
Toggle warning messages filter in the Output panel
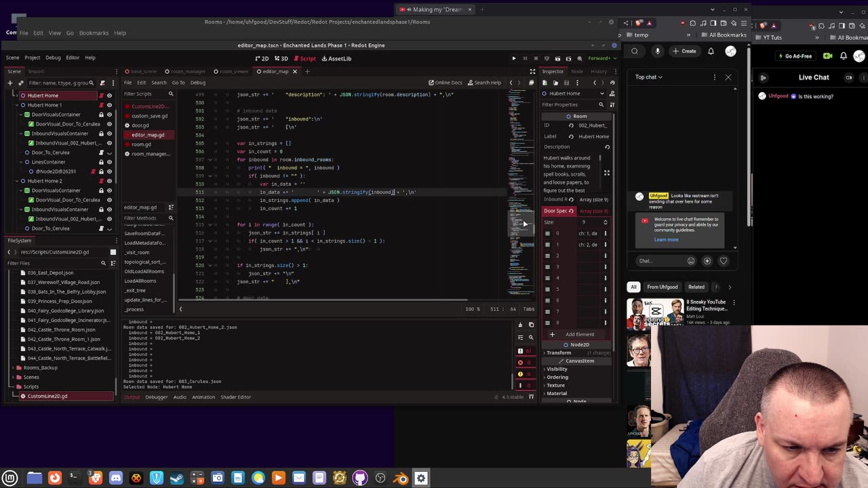tap(521, 374)
